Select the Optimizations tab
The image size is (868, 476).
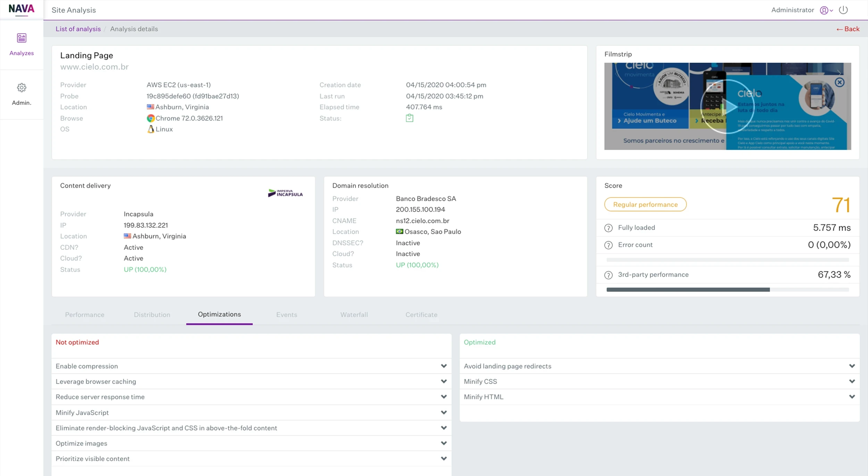[x=219, y=314]
